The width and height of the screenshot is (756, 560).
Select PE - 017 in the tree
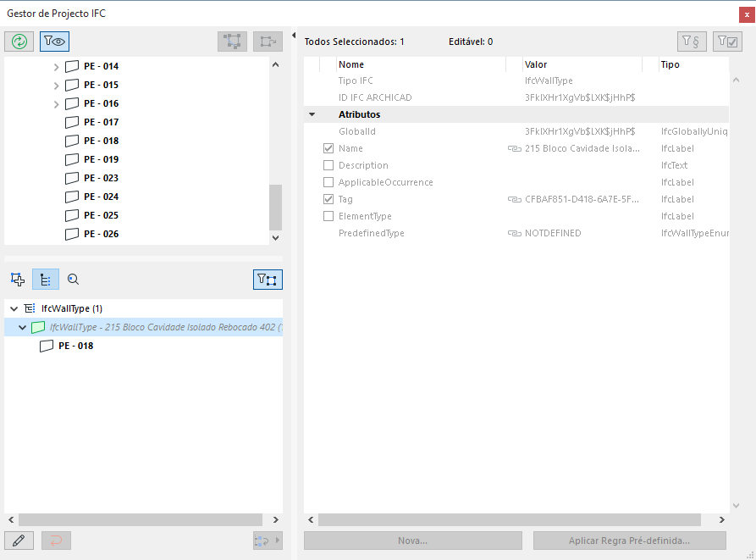102,122
